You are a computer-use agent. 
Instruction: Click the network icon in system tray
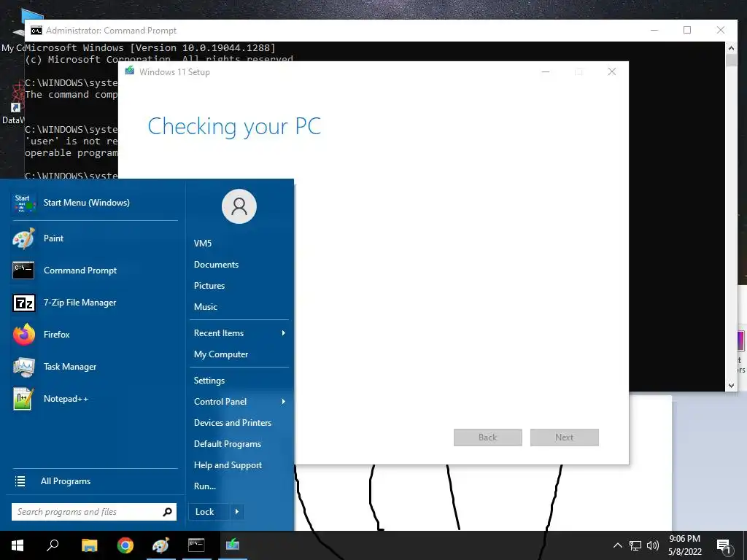(x=635, y=545)
